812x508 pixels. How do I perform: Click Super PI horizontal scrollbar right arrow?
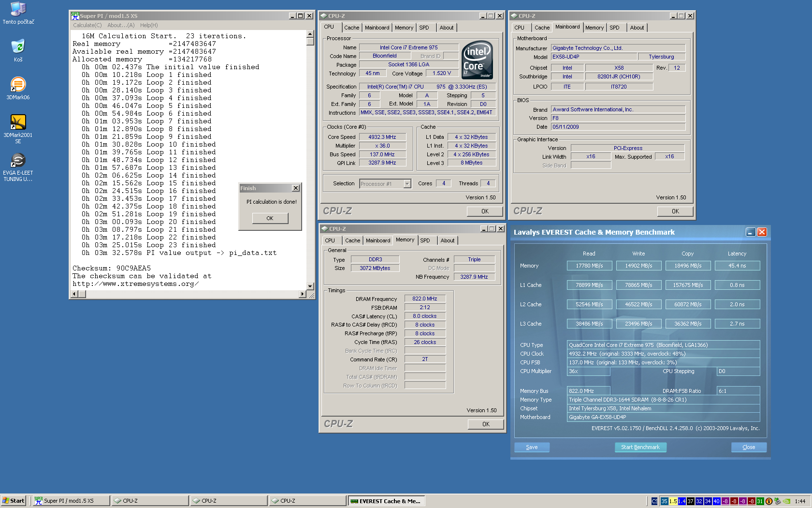tap(303, 294)
